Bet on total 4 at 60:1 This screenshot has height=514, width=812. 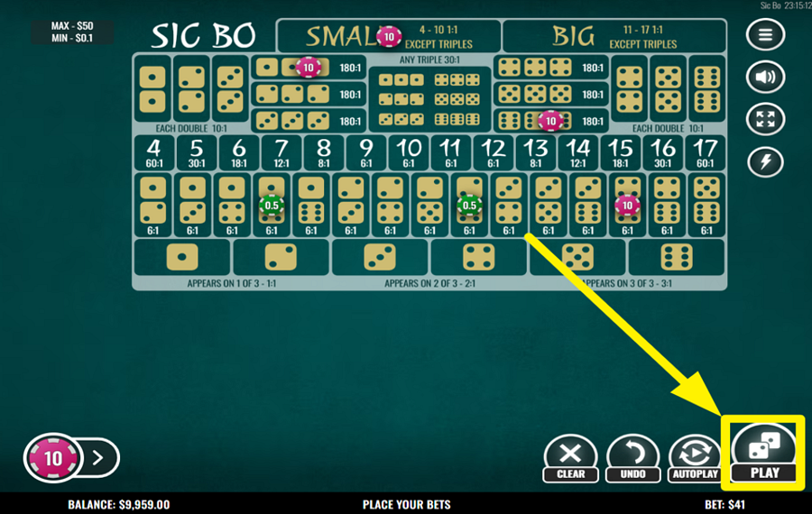click(153, 153)
